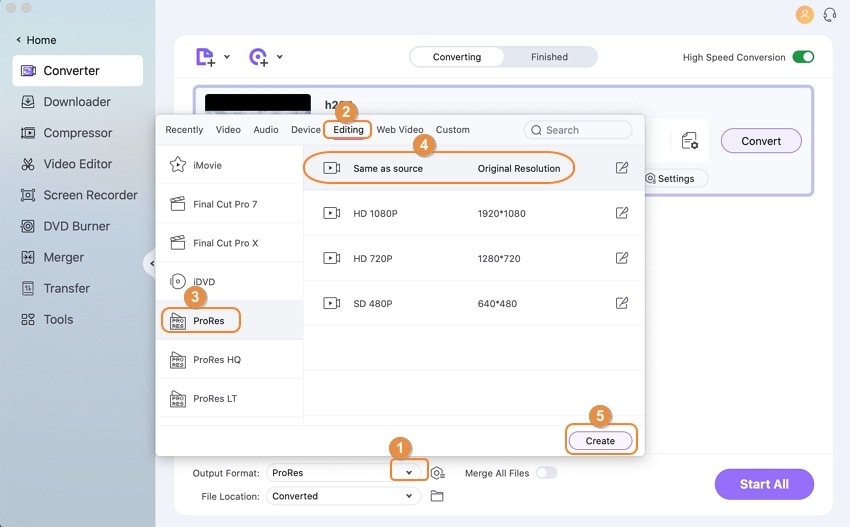This screenshot has width=850, height=527.
Task: Select Screen Recorder in sidebar
Action: 78,195
